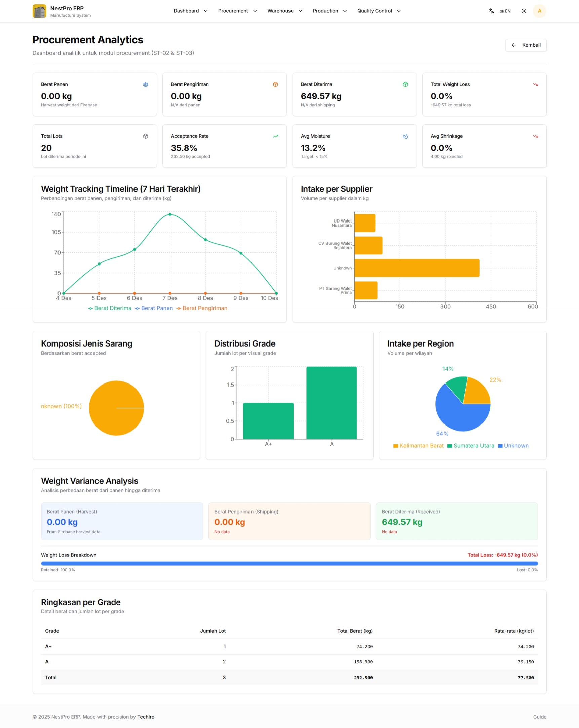The image size is (579, 728).
Task: Open the Production menu item
Action: pos(329,11)
